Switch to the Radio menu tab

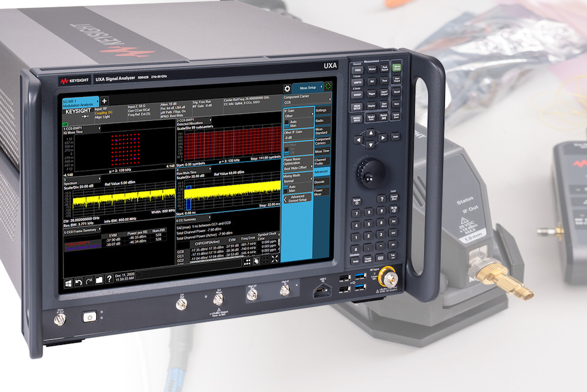(x=324, y=120)
